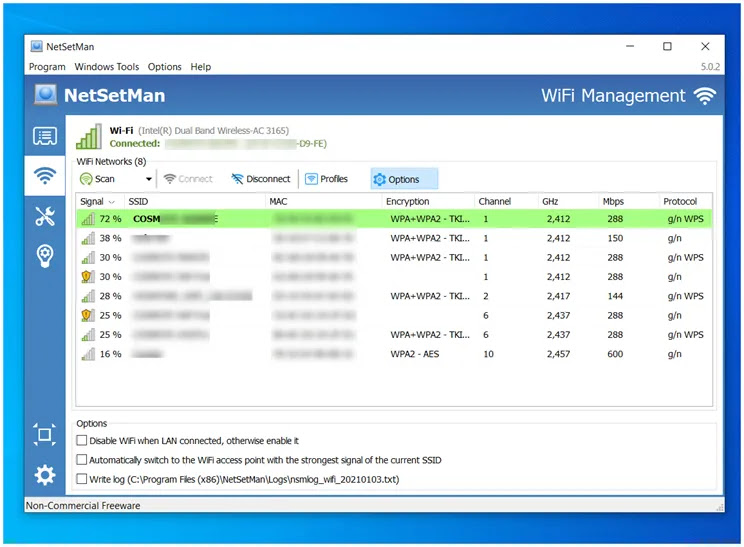Sort by the GHz column header
The width and height of the screenshot is (744, 547).
(568, 201)
